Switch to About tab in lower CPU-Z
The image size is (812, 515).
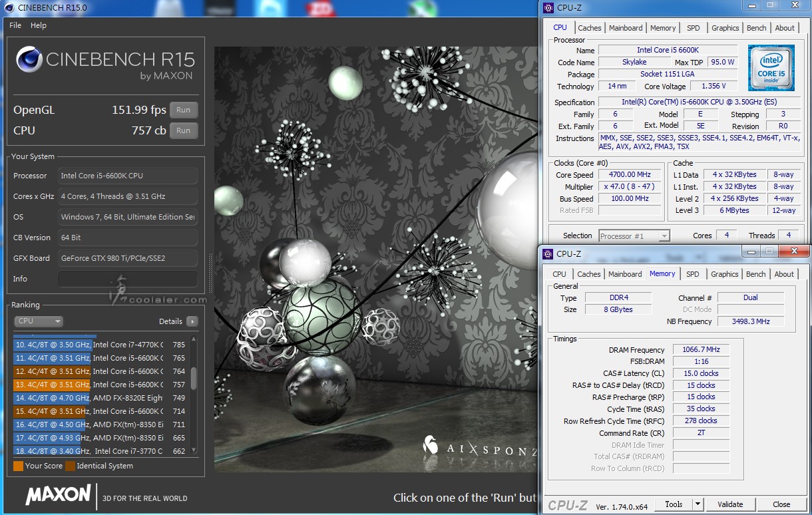click(784, 274)
